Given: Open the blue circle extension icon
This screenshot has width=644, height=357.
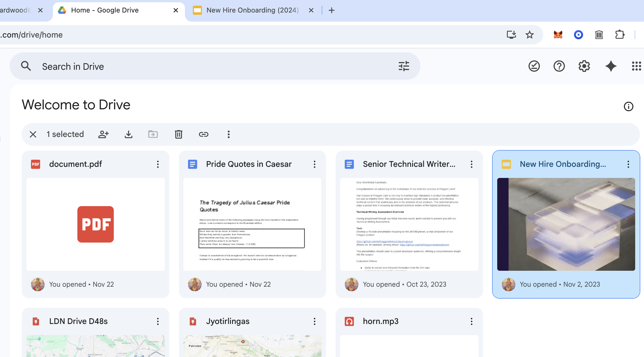Looking at the screenshot, I should (579, 35).
